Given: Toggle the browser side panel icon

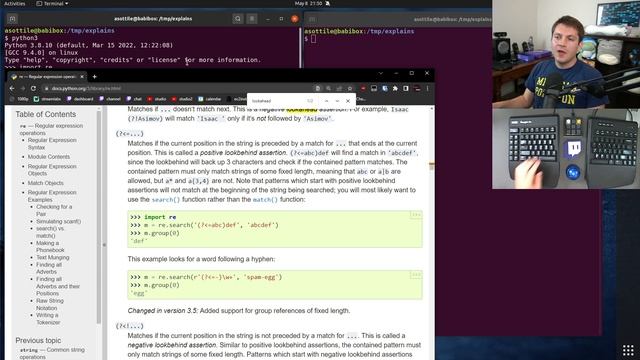Looking at the screenshot, I should point(406,88).
